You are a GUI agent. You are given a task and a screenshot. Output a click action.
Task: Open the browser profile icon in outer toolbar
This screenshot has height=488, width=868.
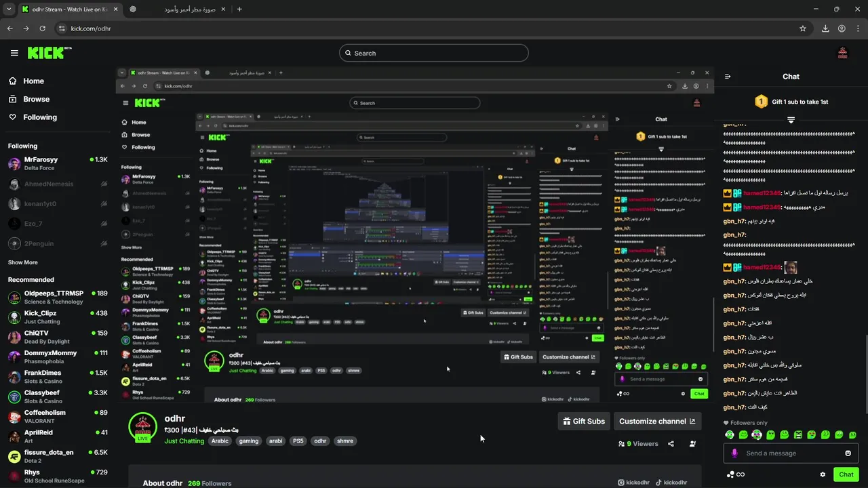[842, 28]
